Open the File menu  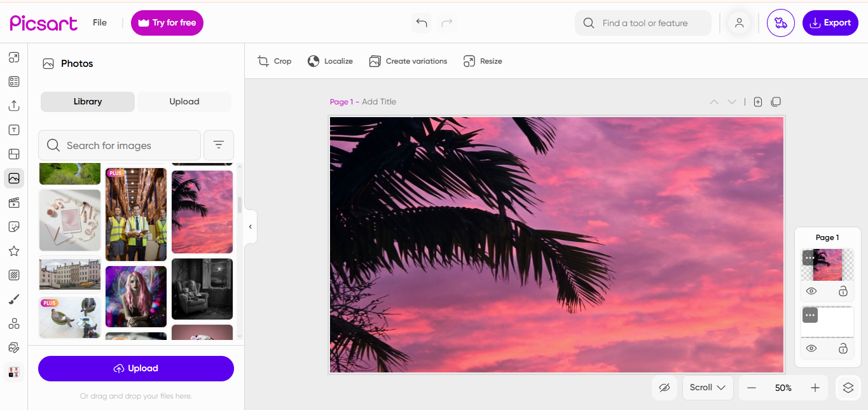click(x=99, y=22)
